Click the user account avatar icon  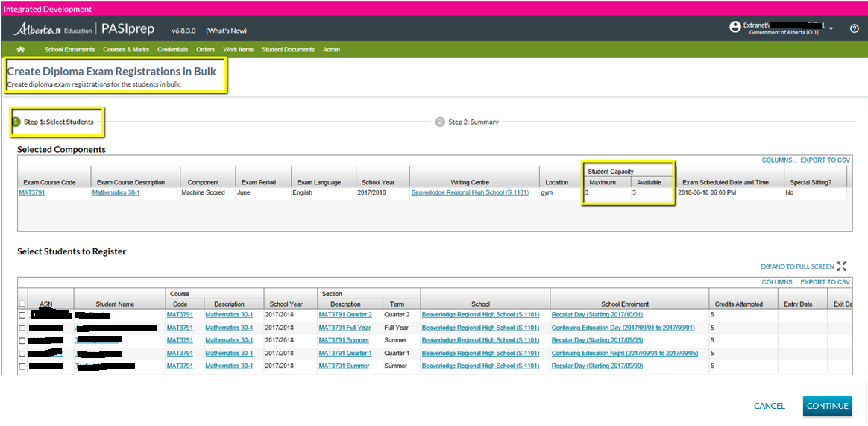click(735, 27)
